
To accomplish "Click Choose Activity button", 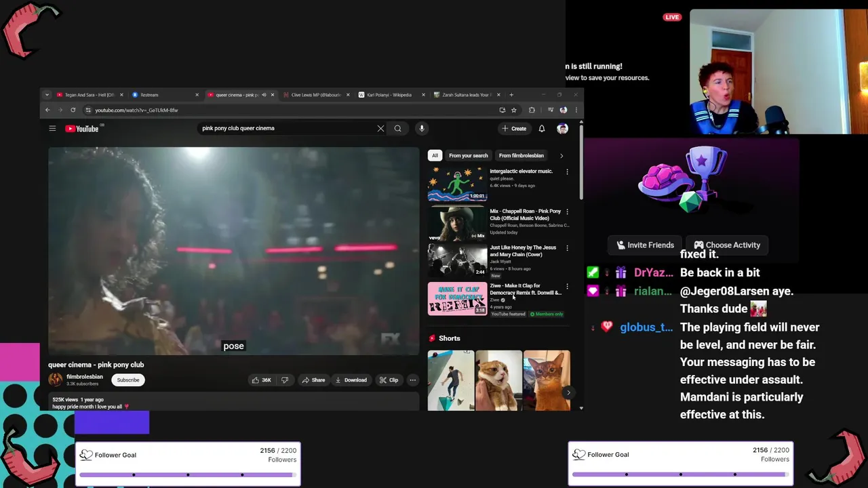I will (726, 245).
